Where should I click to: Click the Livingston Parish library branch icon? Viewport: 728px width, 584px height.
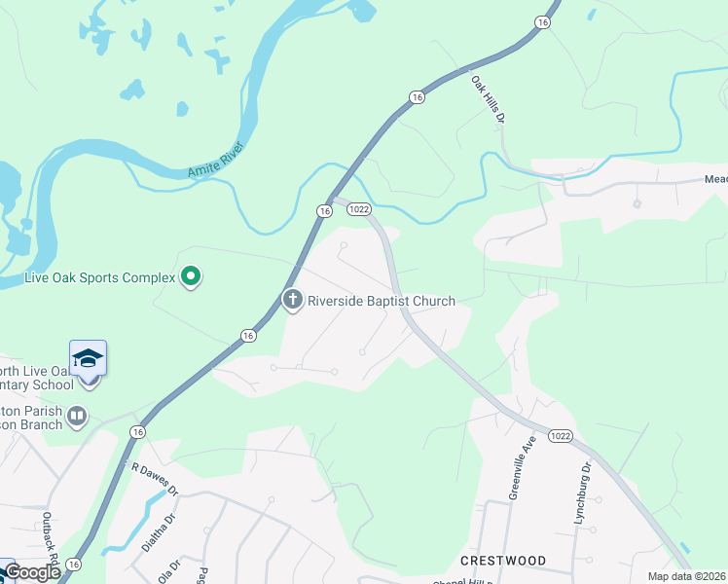[77, 416]
